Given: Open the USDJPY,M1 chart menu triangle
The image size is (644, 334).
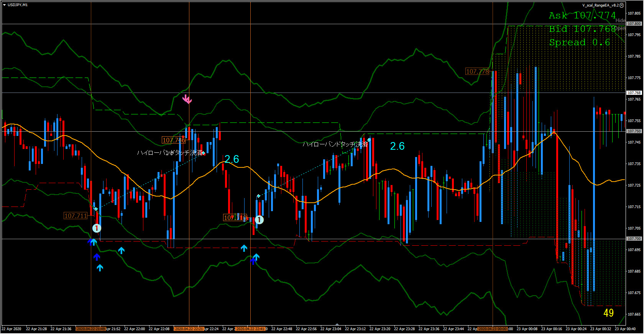Looking at the screenshot, I should pos(4,5).
